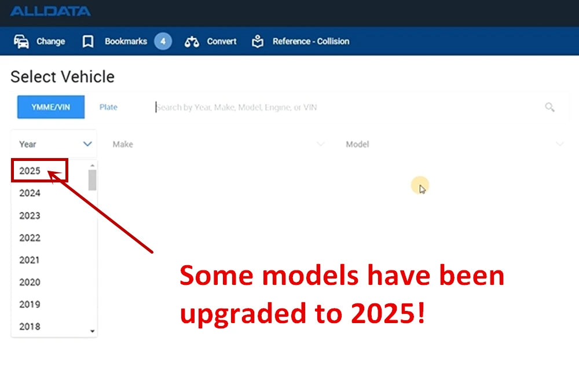The width and height of the screenshot is (579, 392).
Task: Choose 2022 in the year list
Action: 30,238
